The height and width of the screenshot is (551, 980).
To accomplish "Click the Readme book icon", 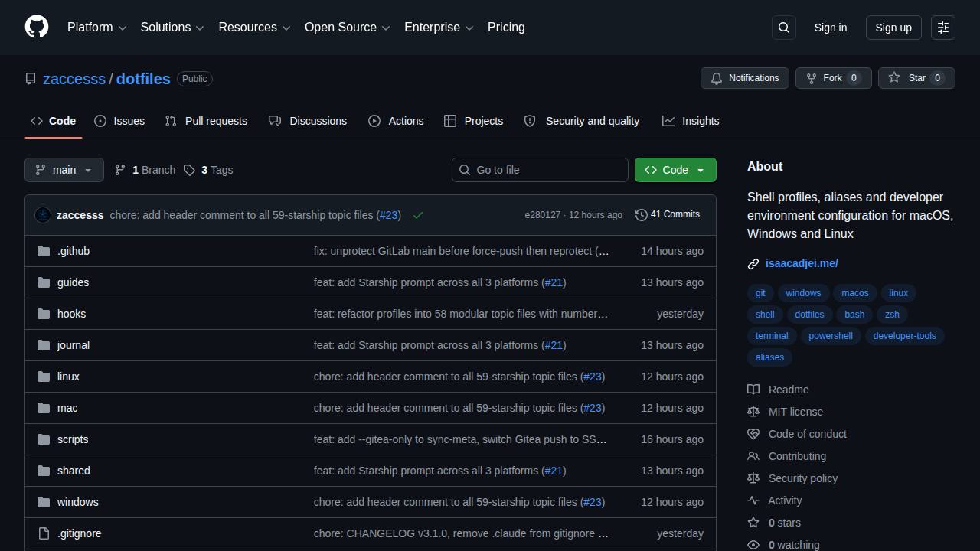I will click(753, 390).
